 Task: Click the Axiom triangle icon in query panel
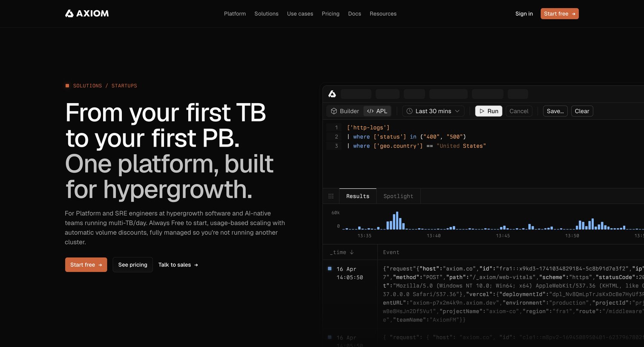coord(332,94)
